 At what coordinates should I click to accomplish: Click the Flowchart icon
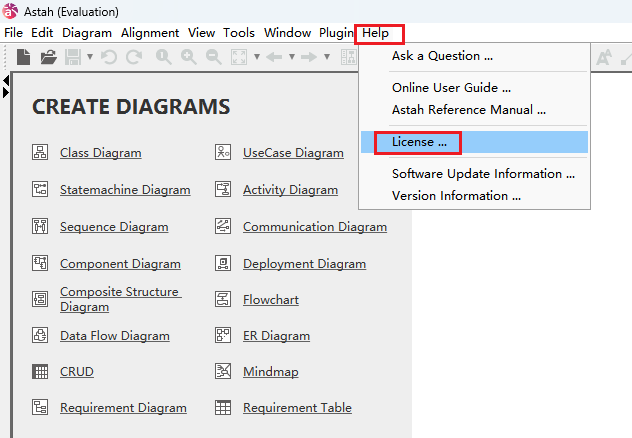223,299
